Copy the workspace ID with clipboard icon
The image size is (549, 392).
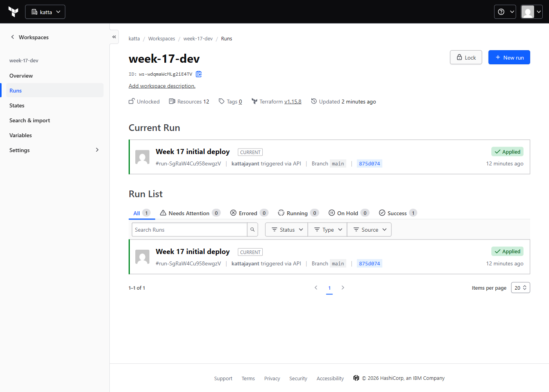(x=199, y=74)
